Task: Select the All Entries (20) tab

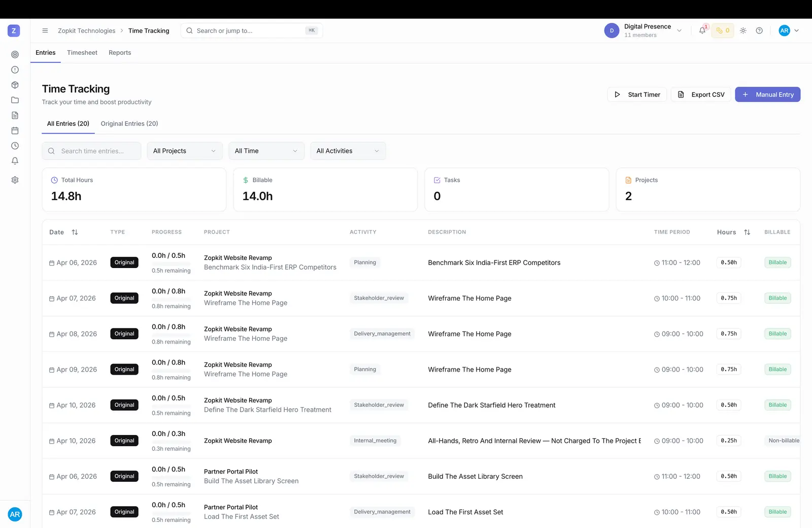Action: point(68,123)
